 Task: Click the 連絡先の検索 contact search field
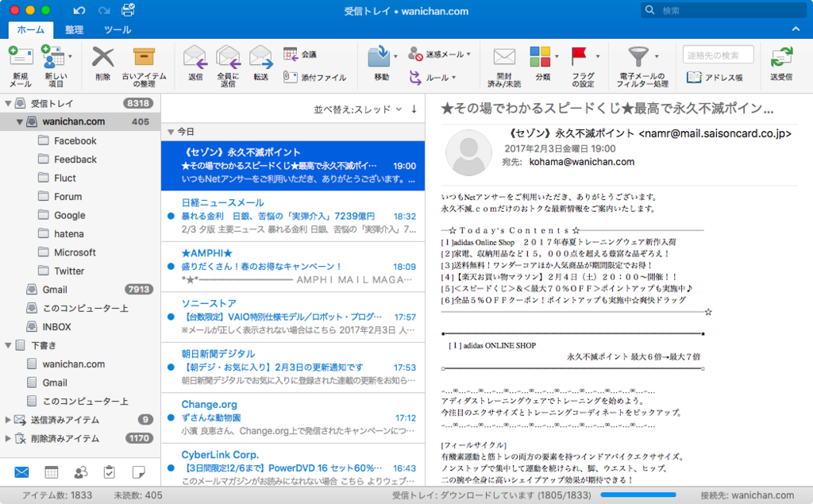718,55
